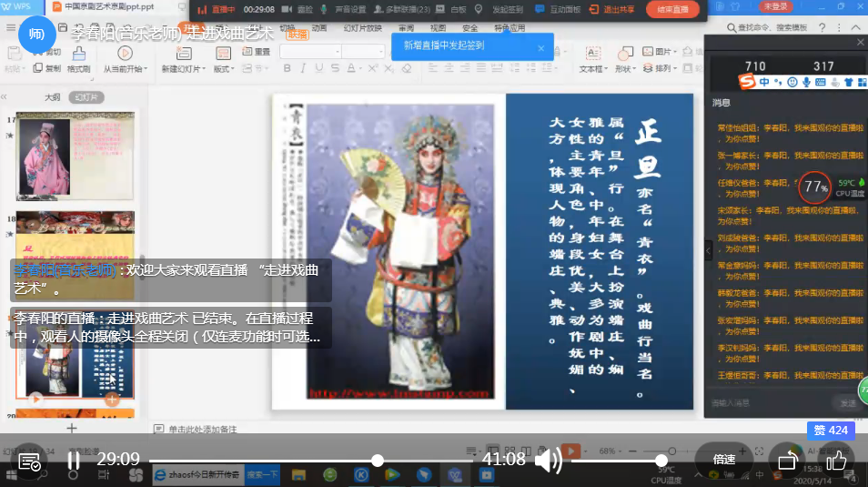Start slideshow 从当前开始
Screen dimensions: 868x487
[126, 59]
